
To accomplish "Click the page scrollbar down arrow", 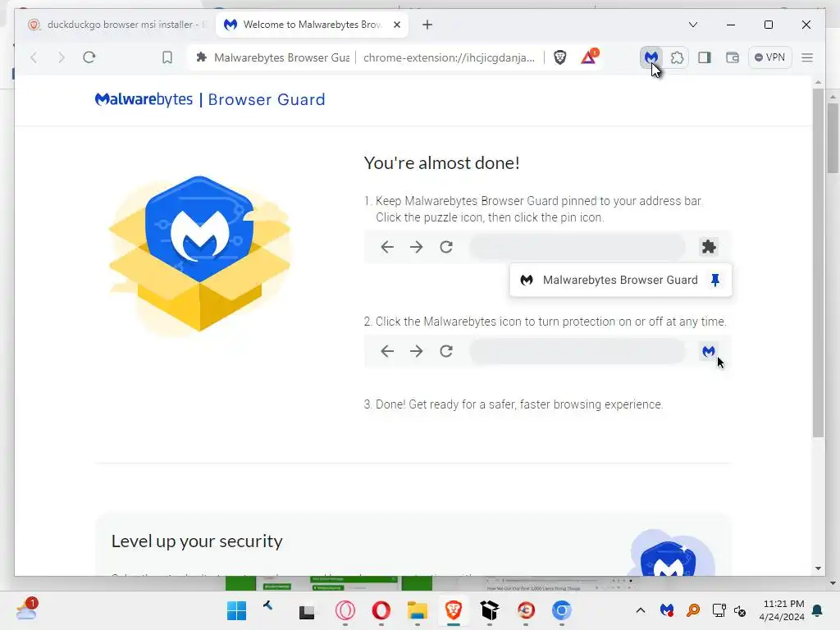I will pyautogui.click(x=818, y=568).
